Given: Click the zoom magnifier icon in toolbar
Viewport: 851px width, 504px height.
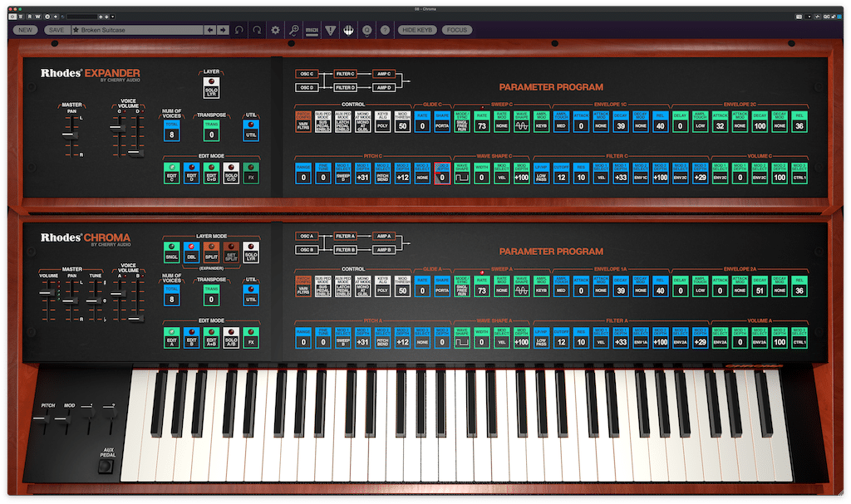Looking at the screenshot, I should [x=293, y=30].
